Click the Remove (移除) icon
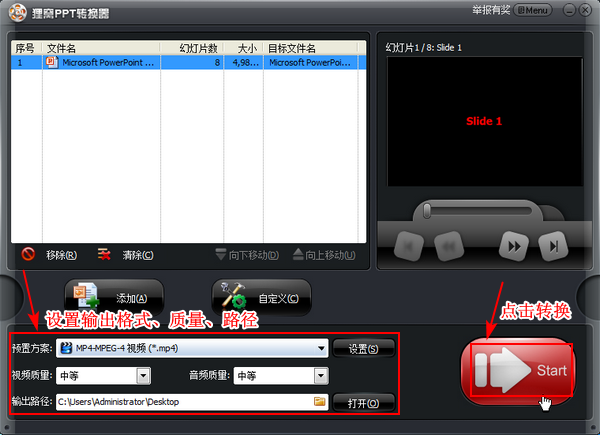The width and height of the screenshot is (600, 435). (x=29, y=255)
